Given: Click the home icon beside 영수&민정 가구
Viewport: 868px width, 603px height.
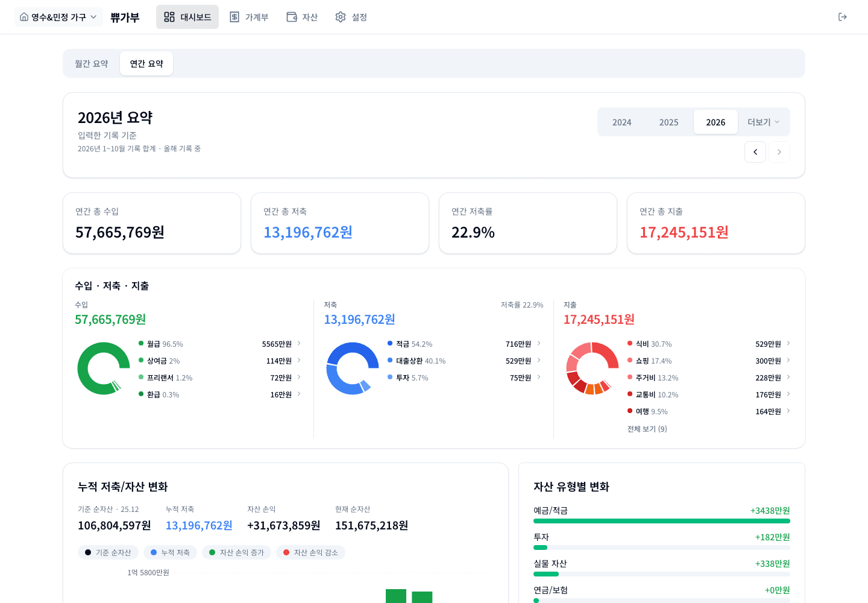Looking at the screenshot, I should pos(24,17).
